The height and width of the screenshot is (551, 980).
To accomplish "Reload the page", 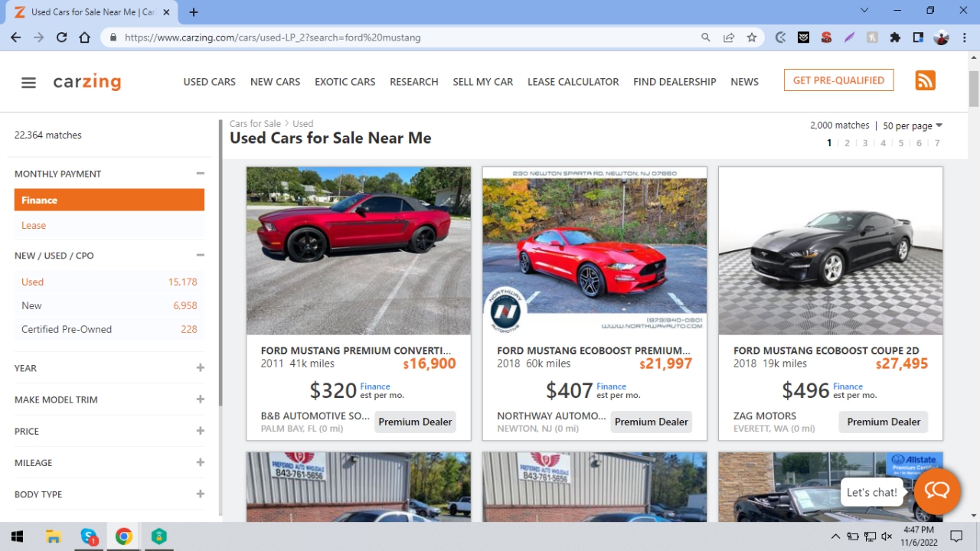I will pos(61,37).
